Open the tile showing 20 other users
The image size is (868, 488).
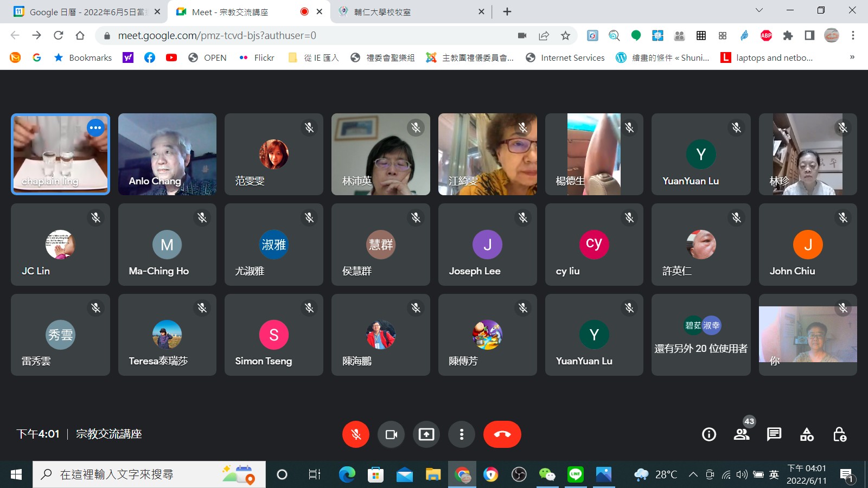point(701,335)
